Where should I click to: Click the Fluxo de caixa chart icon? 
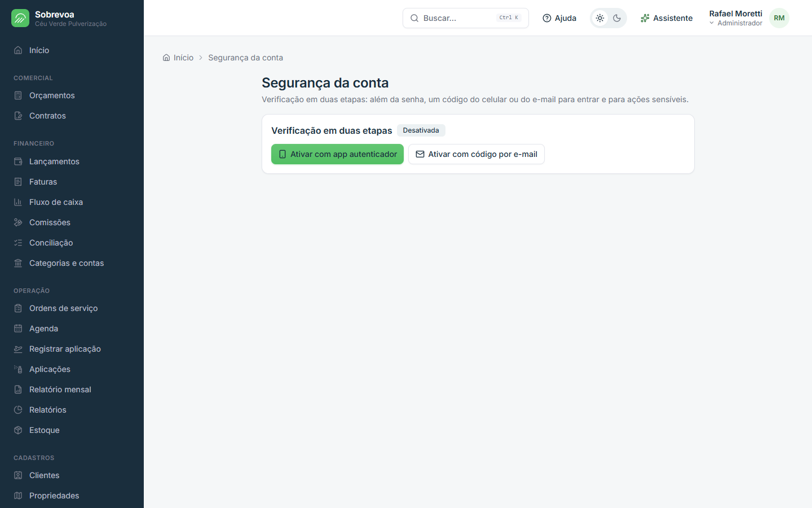(18, 202)
